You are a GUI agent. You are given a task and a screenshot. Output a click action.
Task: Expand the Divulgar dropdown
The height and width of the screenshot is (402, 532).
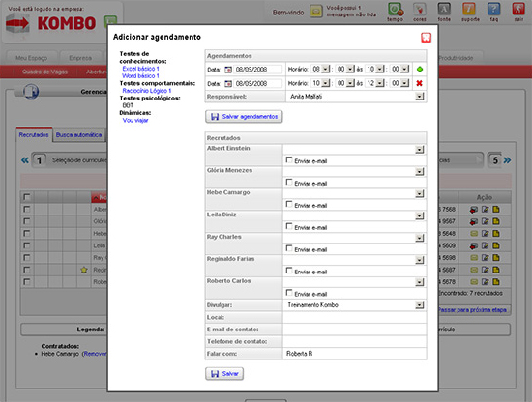[x=420, y=305]
